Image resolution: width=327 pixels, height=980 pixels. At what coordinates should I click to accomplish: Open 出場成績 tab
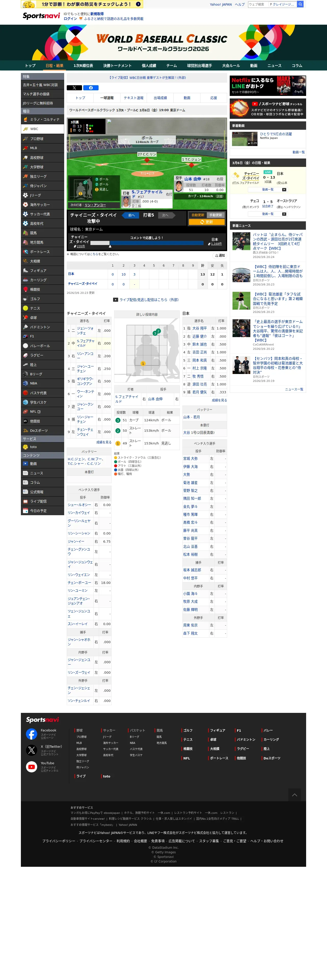pyautogui.click(x=160, y=98)
